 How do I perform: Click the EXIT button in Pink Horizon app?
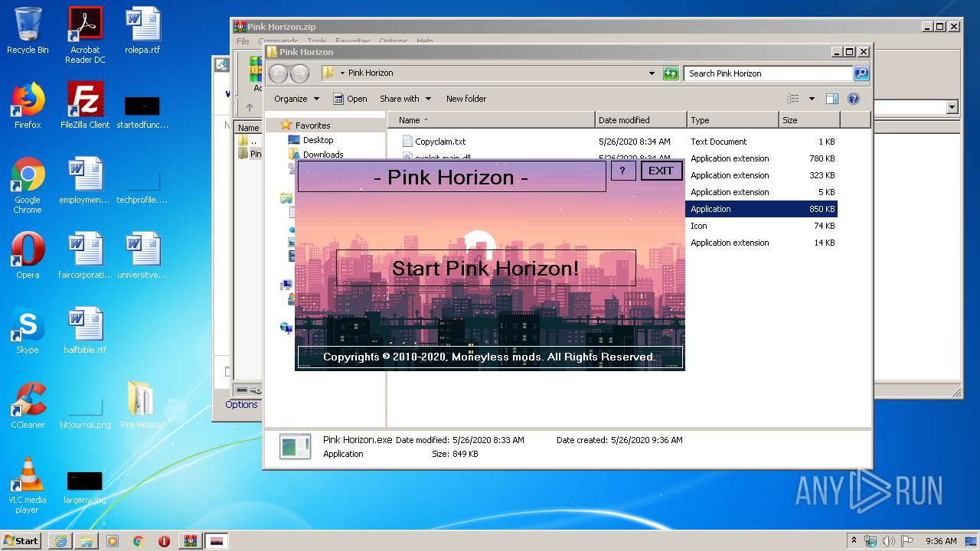tap(661, 171)
